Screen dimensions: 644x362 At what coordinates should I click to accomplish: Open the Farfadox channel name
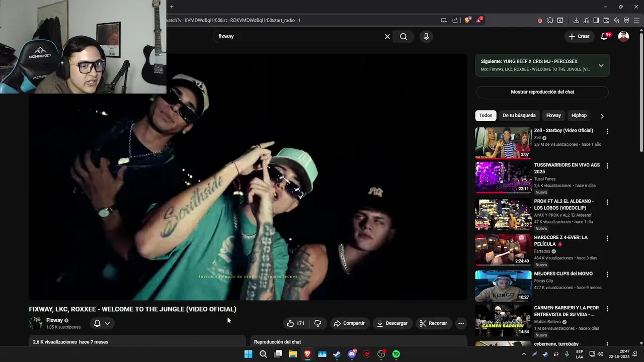click(542, 251)
